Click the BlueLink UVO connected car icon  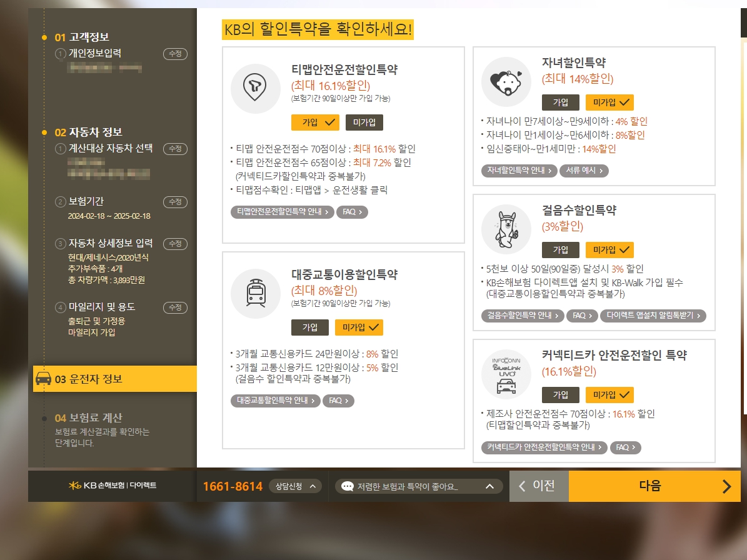click(506, 375)
